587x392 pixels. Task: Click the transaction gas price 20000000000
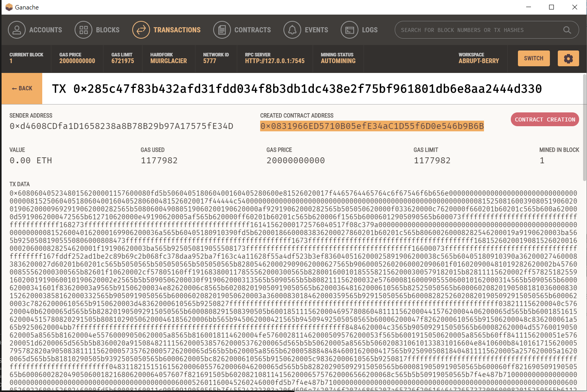point(296,161)
